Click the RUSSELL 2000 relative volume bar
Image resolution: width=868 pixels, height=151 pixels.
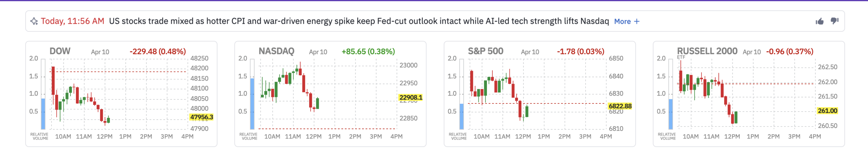pos(671,114)
